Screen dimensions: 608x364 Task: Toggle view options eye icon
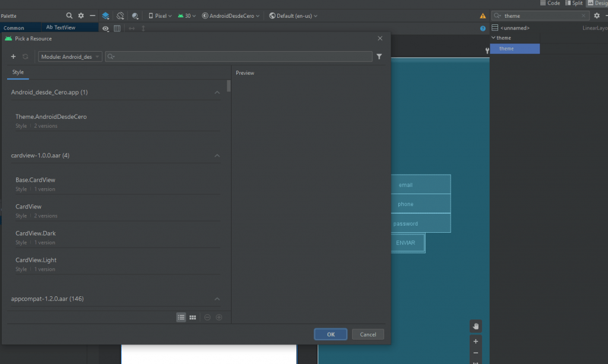[x=106, y=29]
